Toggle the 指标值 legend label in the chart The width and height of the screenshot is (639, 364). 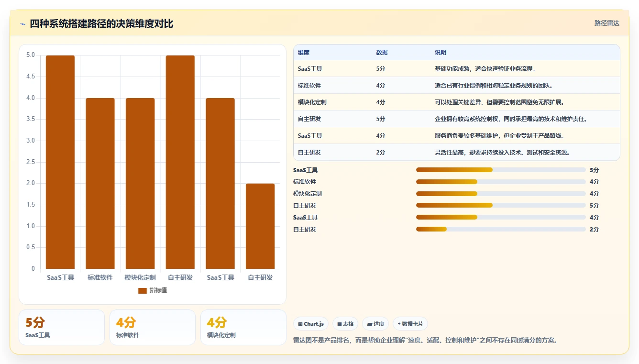pos(158,290)
